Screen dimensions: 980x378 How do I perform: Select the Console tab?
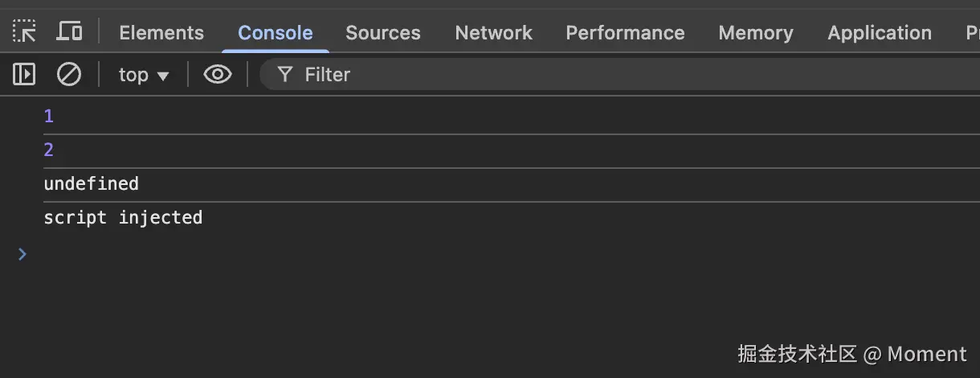point(276,33)
